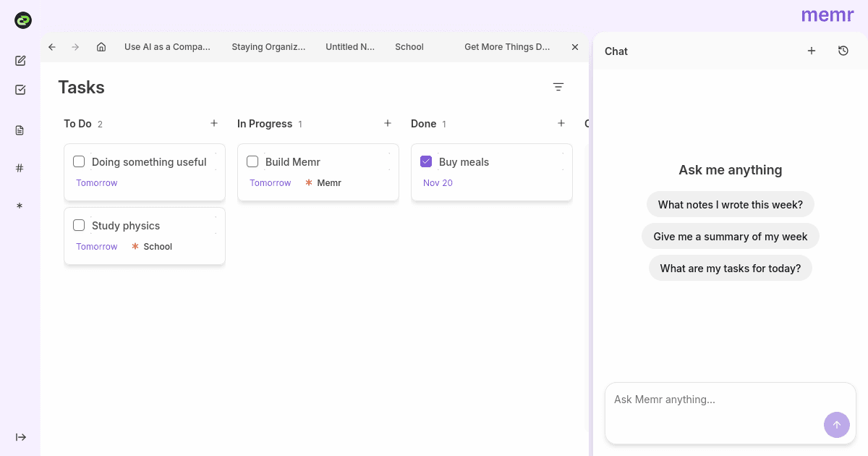Switch to the 'Staying Organiz...' tab
The image size is (868, 456).
(x=268, y=47)
